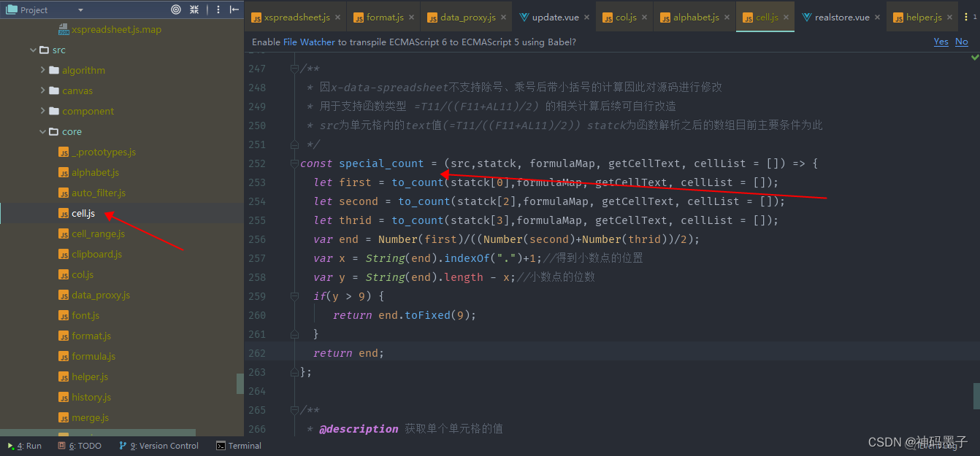Expand the canvas folder

point(43,91)
